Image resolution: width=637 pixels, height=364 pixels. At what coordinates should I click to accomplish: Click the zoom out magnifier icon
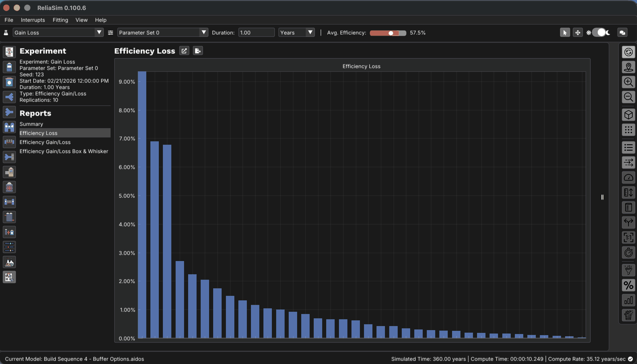pyautogui.click(x=629, y=97)
